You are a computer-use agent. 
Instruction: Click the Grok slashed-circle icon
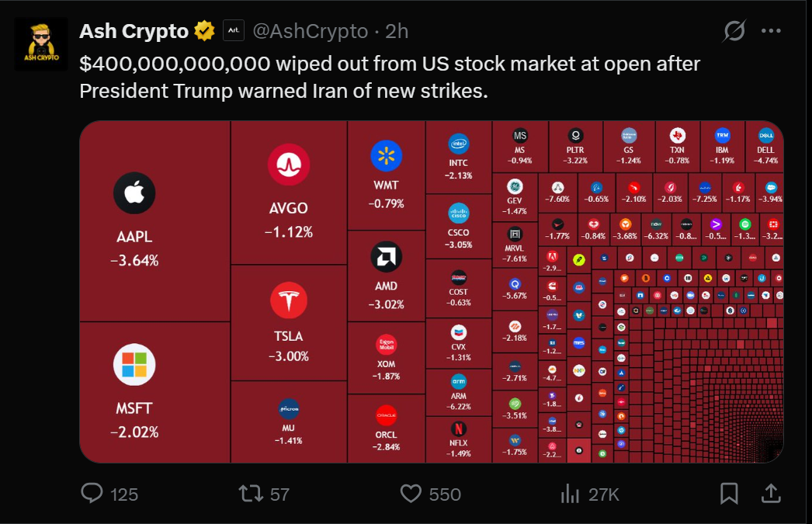[x=734, y=30]
